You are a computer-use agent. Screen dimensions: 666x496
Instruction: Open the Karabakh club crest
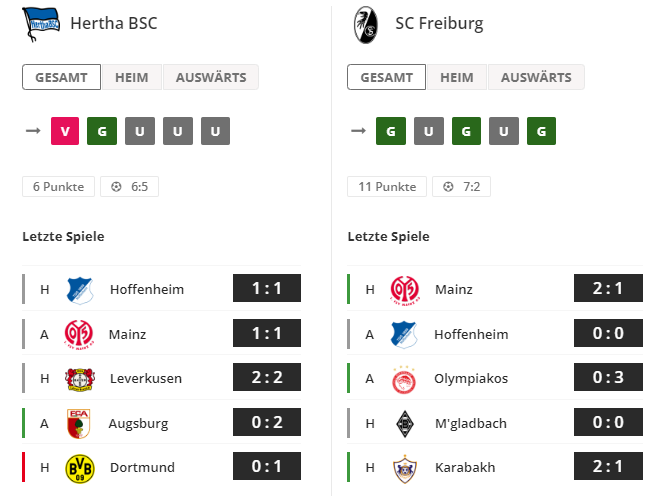[405, 469]
